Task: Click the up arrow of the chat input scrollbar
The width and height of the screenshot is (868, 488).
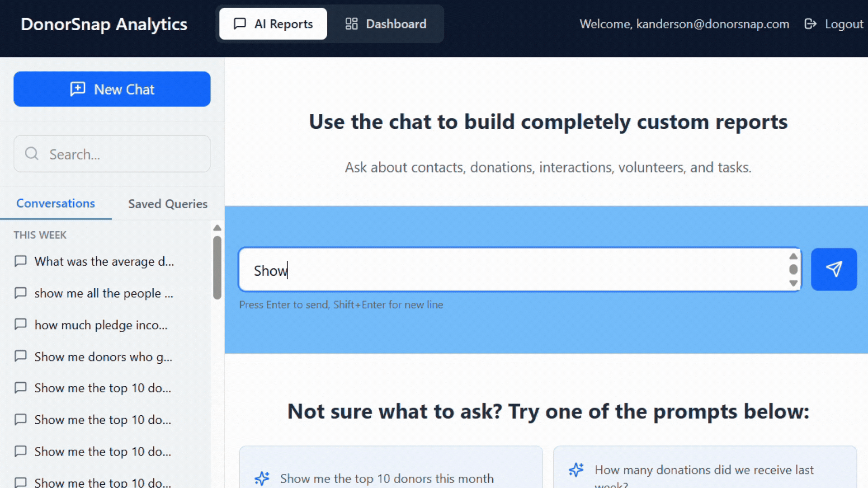Action: point(793,256)
